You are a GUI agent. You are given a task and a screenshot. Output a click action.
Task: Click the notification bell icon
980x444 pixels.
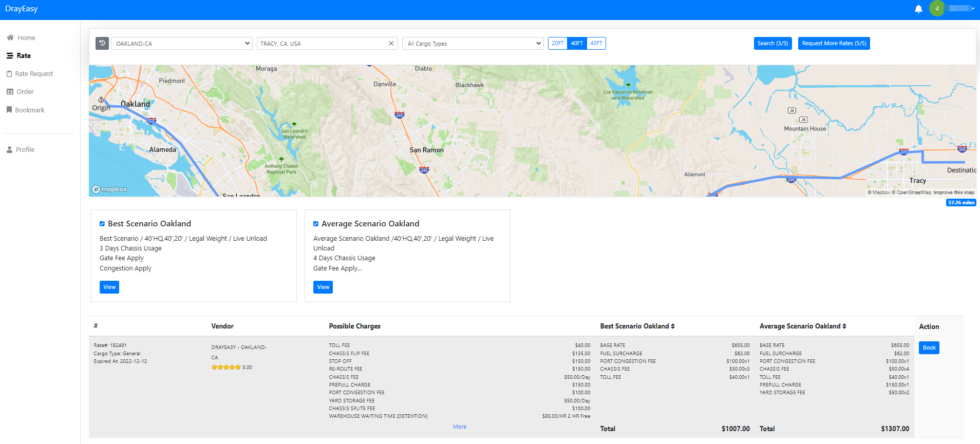918,9
